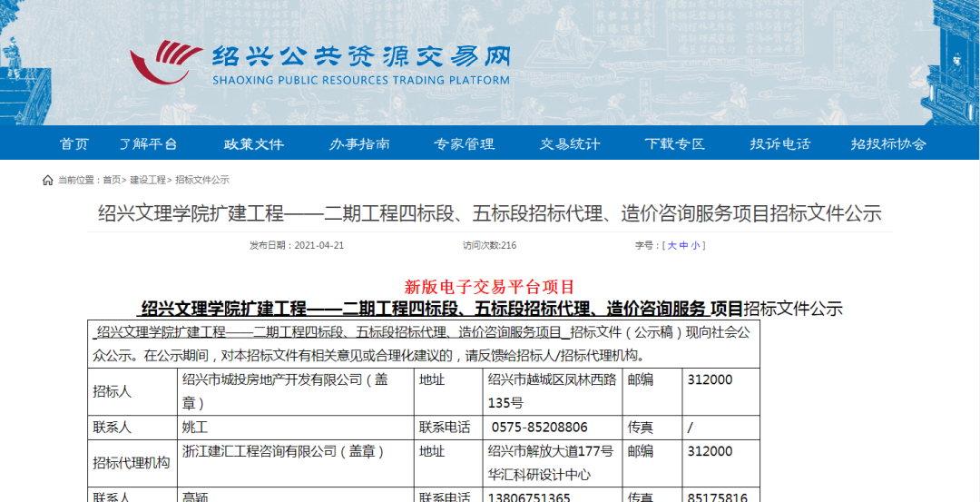
Task: Click phone number 0575-85208806
Action: [539, 428]
